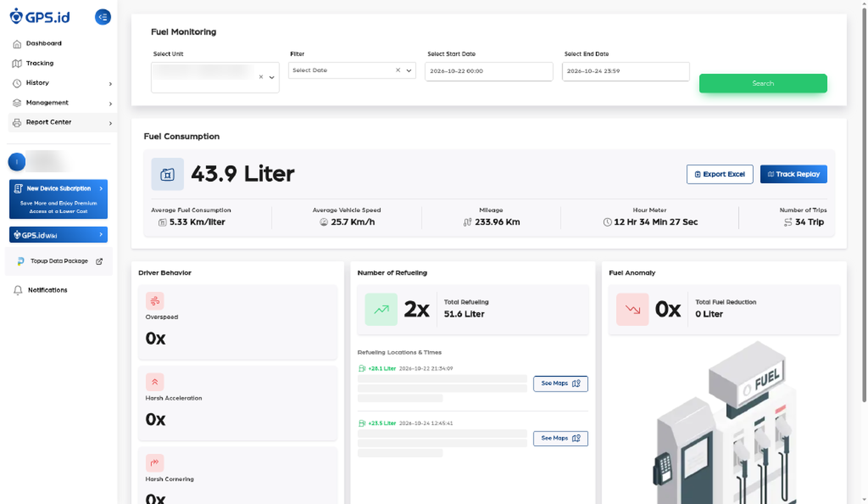
Task: Click the Export Excel button
Action: [x=720, y=174]
